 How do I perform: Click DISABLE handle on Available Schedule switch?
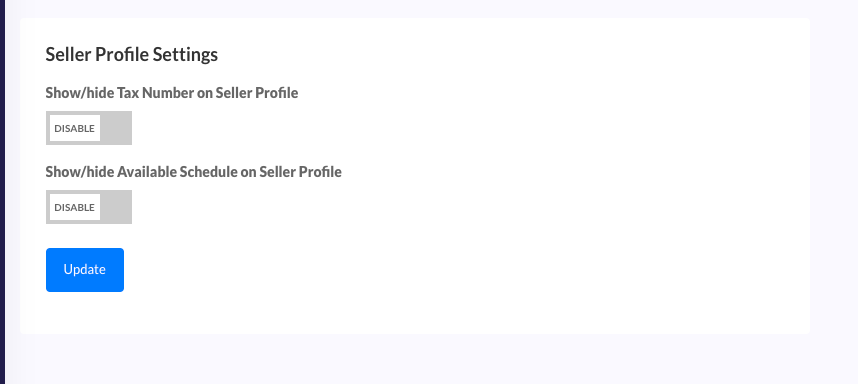pos(74,207)
